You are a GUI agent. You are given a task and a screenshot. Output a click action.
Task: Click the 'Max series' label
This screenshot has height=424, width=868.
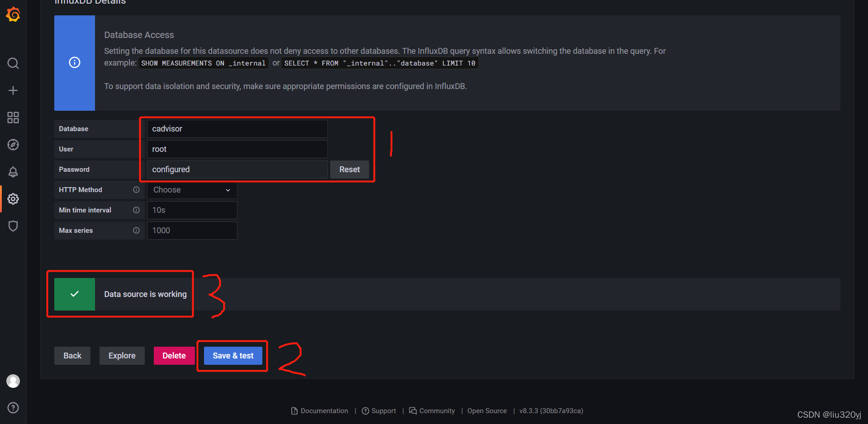pyautogui.click(x=76, y=231)
